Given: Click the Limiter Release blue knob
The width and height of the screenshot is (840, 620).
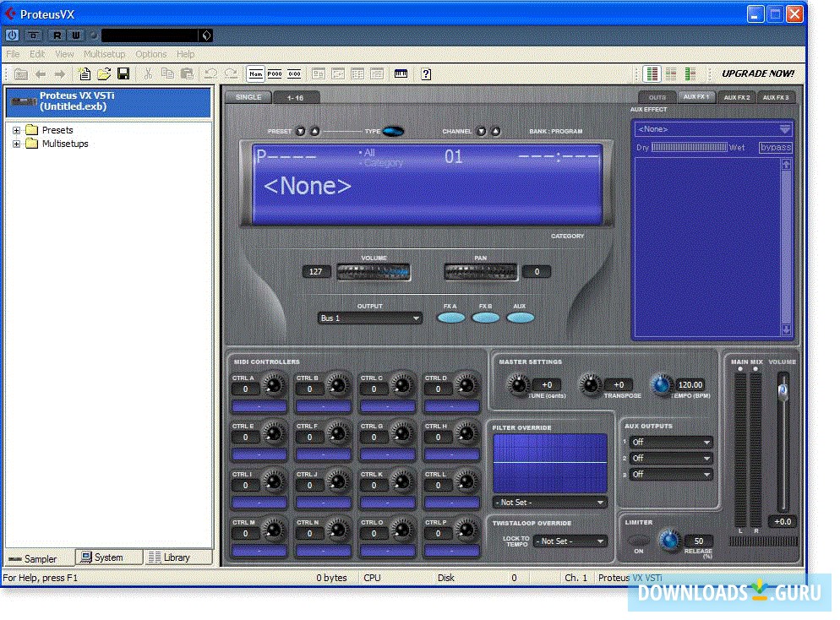Looking at the screenshot, I should coord(668,540).
